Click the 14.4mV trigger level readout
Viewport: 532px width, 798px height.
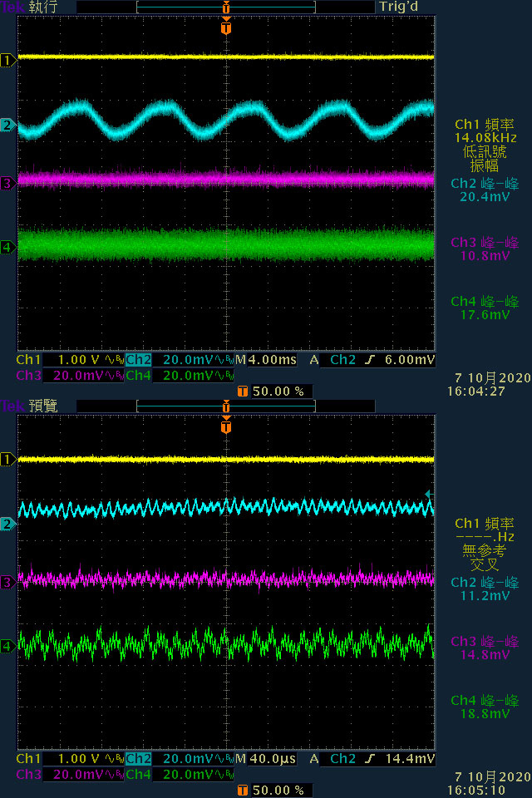410,759
